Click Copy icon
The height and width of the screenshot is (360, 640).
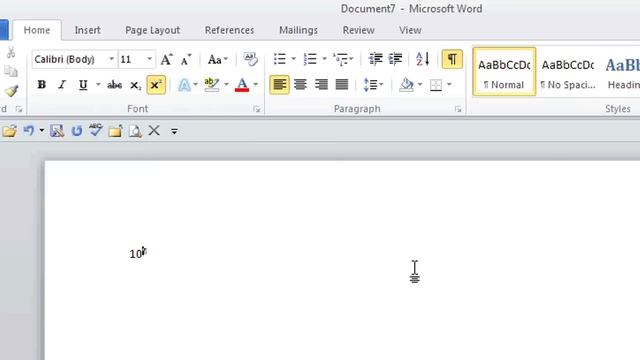click(11, 71)
